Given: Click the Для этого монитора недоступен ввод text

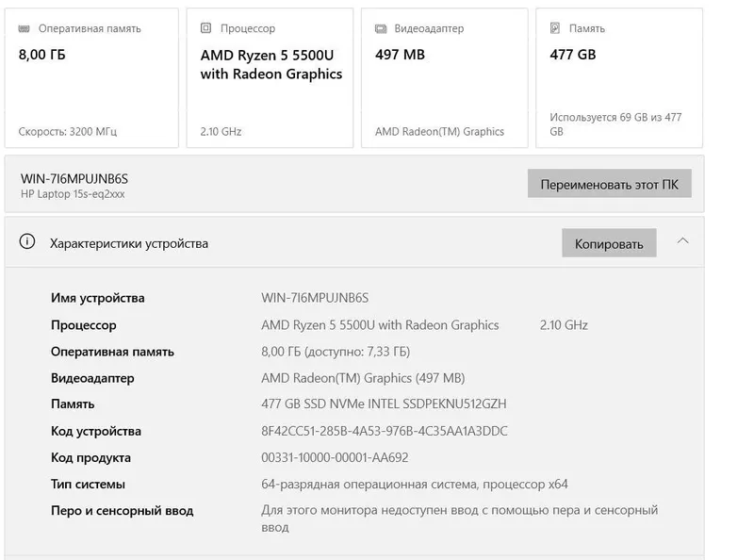Looking at the screenshot, I should [x=459, y=519].
